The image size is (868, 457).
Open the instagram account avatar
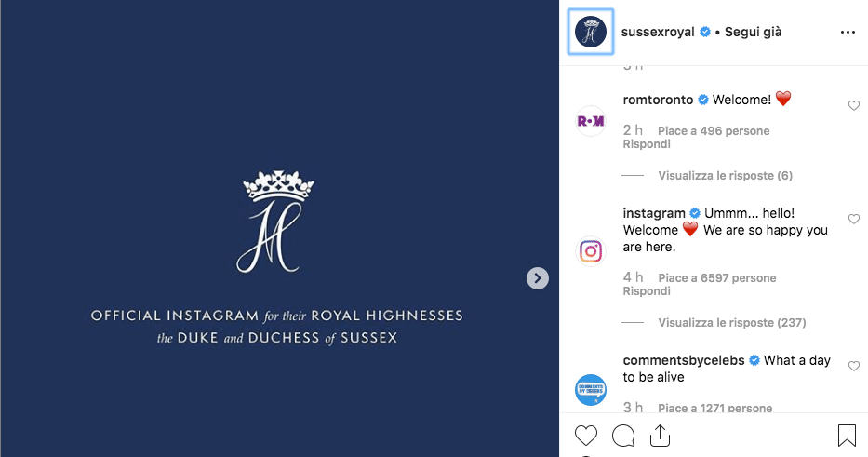(x=591, y=251)
